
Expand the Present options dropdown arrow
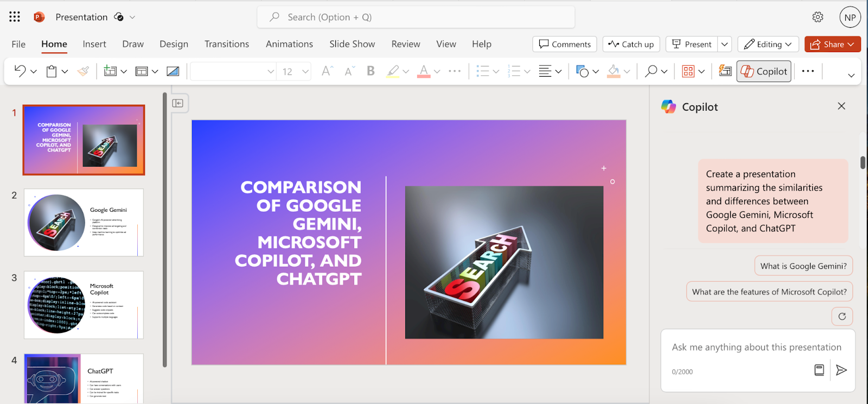tap(725, 44)
